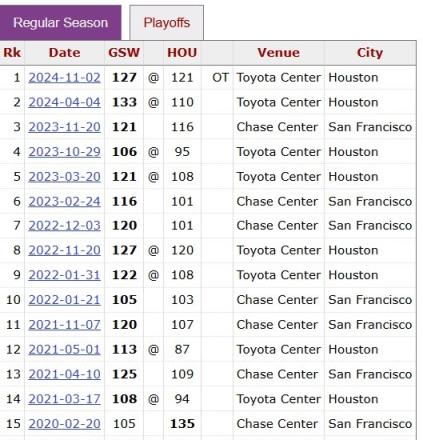Open the 2020-02-20 game link

[64, 424]
